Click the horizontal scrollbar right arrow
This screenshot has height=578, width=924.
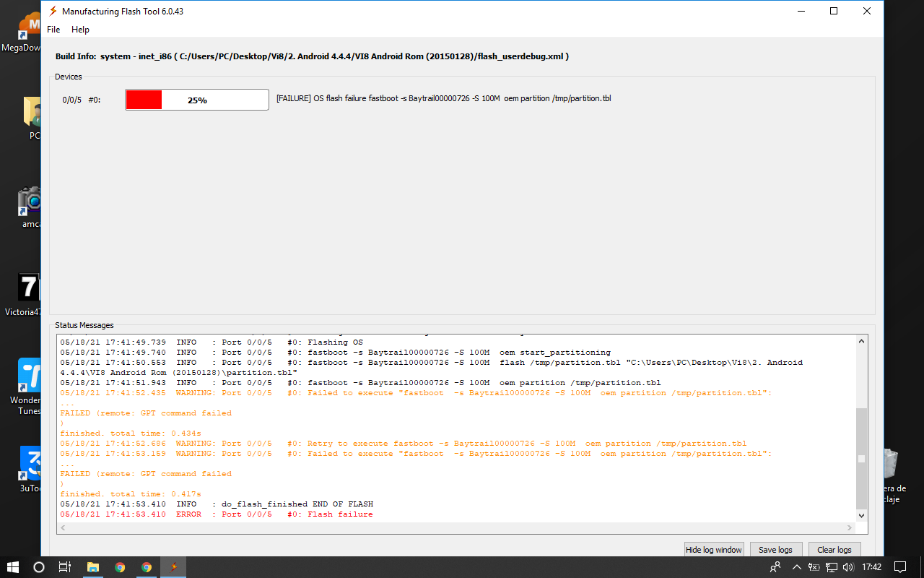pos(849,528)
